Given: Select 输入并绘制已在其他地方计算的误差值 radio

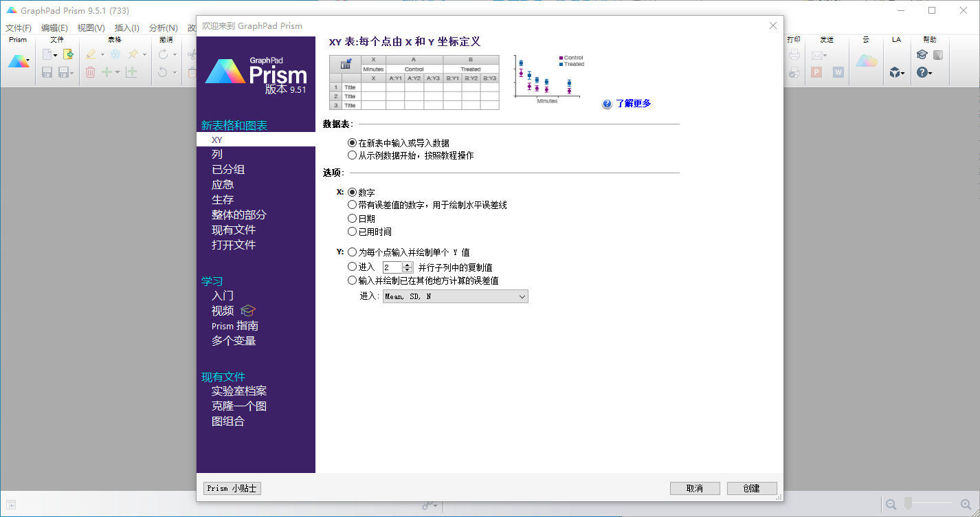Looking at the screenshot, I should 353,280.
